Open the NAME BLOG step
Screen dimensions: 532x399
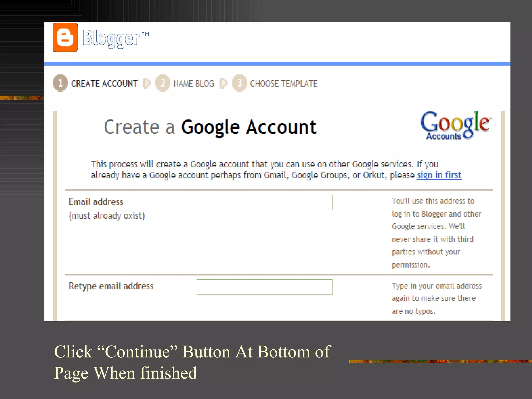(194, 84)
